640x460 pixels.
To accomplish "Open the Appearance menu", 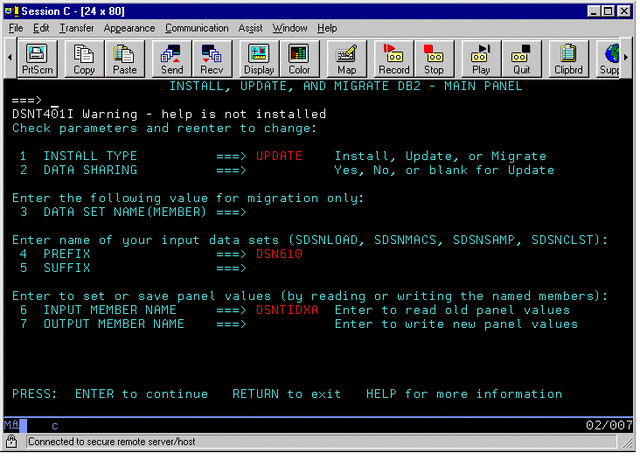I will pyautogui.click(x=129, y=28).
